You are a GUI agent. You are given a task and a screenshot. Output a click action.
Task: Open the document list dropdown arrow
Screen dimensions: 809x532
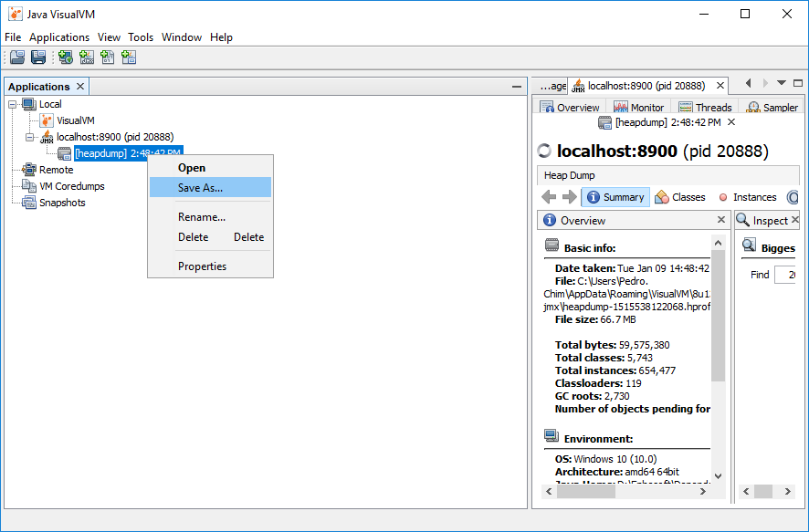[781, 83]
